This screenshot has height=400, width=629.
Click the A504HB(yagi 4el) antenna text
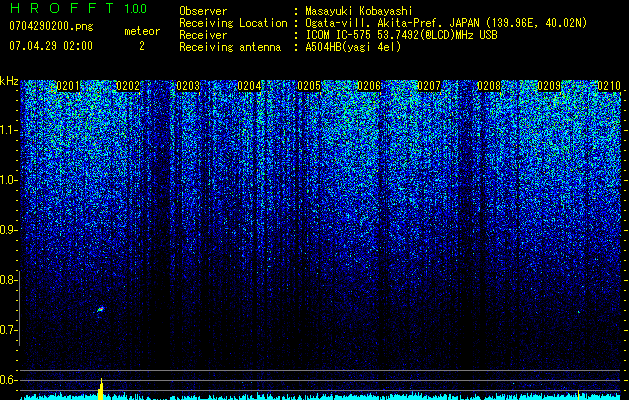353,47
